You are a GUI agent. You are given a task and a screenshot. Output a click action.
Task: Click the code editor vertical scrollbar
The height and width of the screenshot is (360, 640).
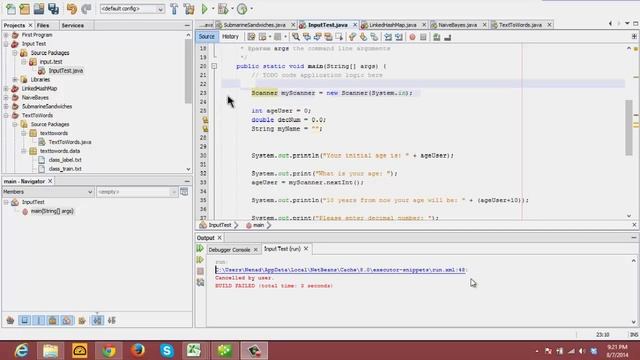[x=629, y=127]
